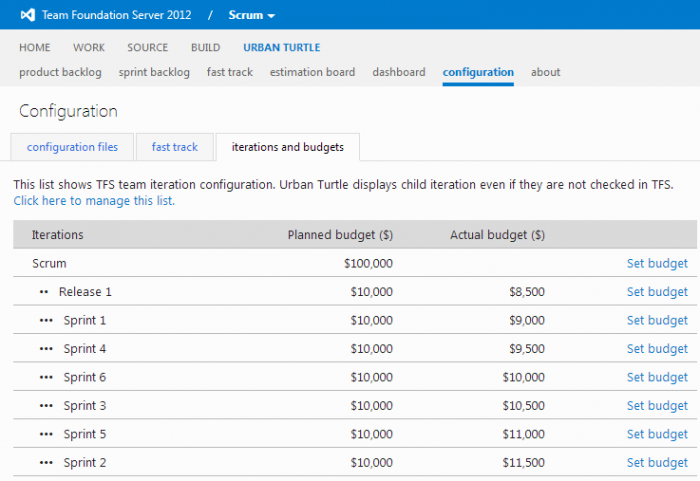This screenshot has height=481, width=700.
Task: Set budget for the Scrum iteration
Action: [657, 263]
